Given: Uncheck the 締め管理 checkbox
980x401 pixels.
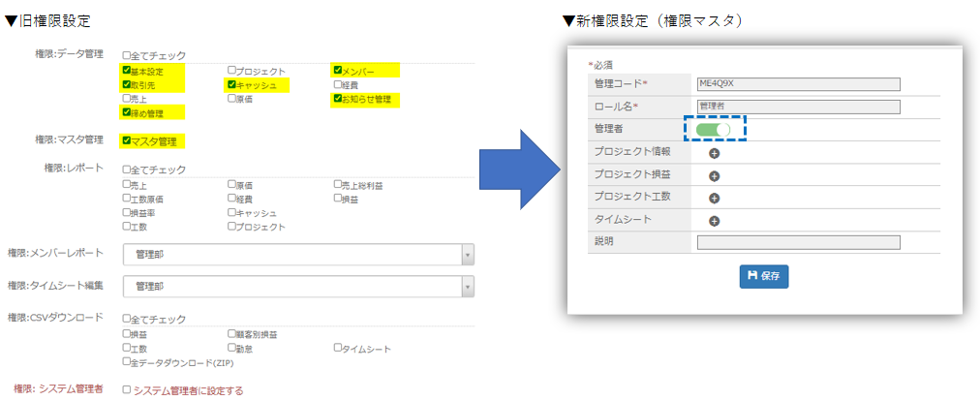Looking at the screenshot, I should pyautogui.click(x=127, y=112).
